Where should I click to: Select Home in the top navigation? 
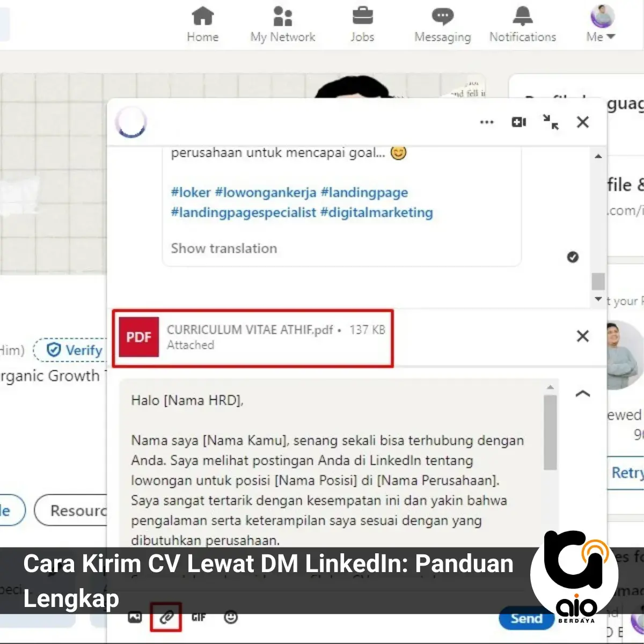point(202,16)
